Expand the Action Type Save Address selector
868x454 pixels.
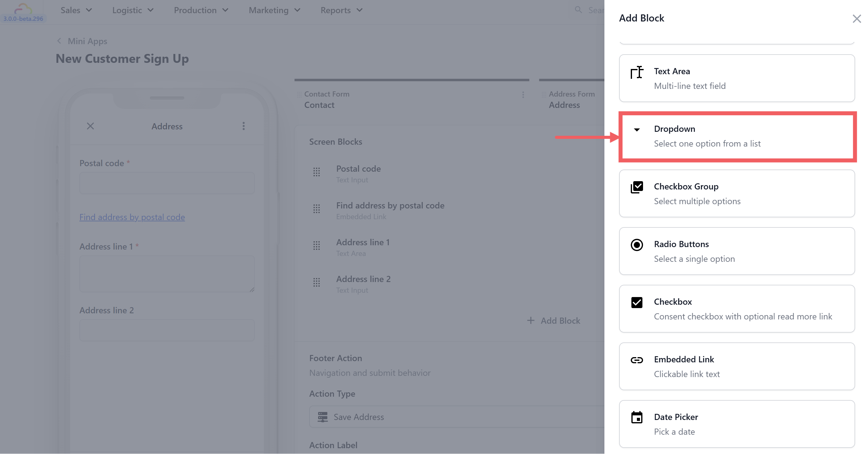(x=456, y=417)
